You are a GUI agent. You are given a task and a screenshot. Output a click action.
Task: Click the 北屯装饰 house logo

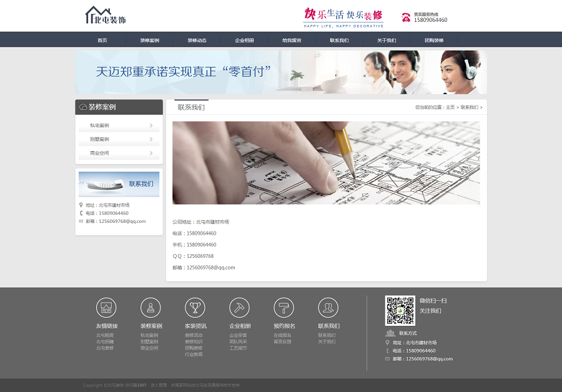(x=105, y=16)
